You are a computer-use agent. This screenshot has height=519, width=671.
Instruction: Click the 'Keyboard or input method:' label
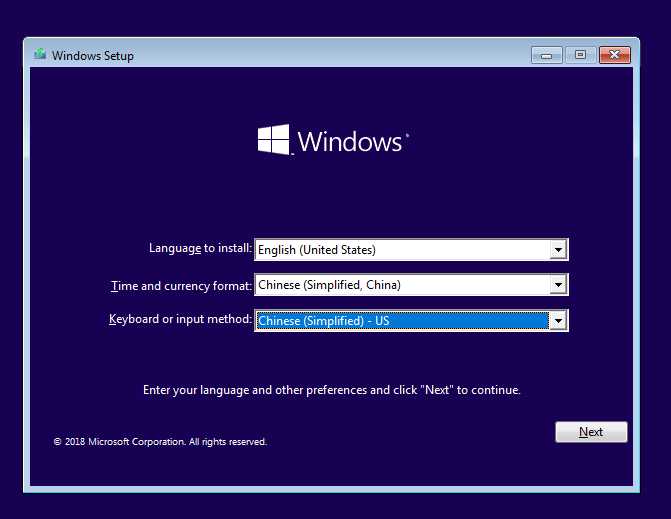click(x=180, y=319)
